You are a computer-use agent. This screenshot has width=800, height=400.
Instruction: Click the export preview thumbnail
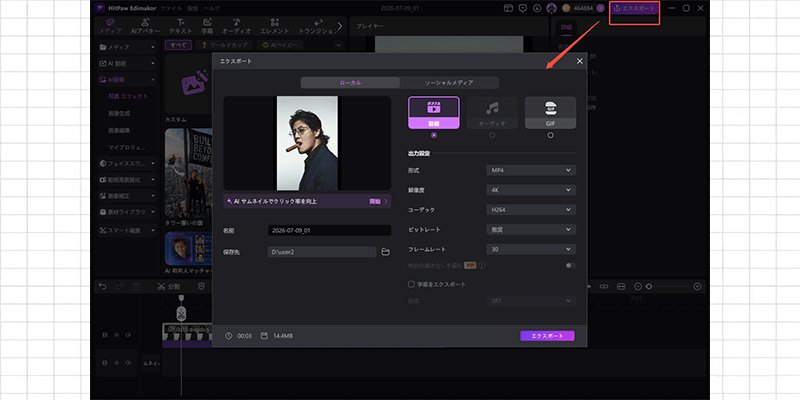307,143
